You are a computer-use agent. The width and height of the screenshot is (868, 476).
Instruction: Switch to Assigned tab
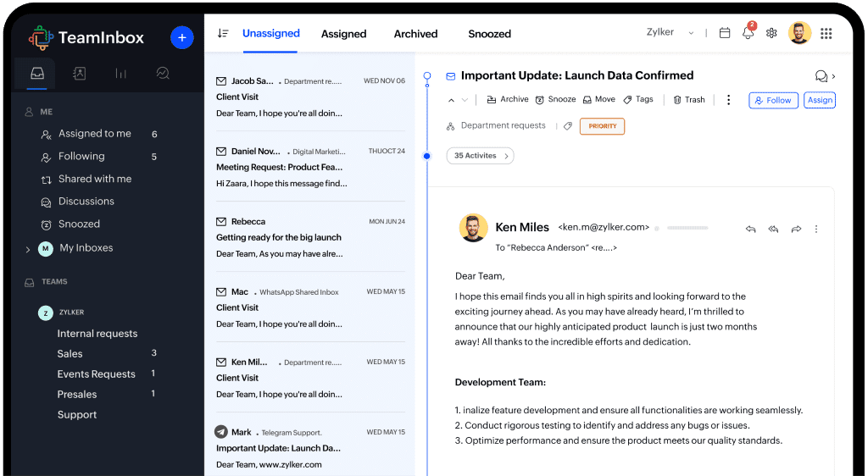(344, 34)
